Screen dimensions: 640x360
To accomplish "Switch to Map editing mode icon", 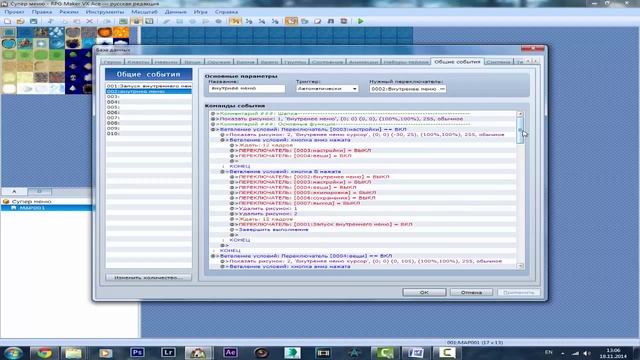I will point(123,21).
